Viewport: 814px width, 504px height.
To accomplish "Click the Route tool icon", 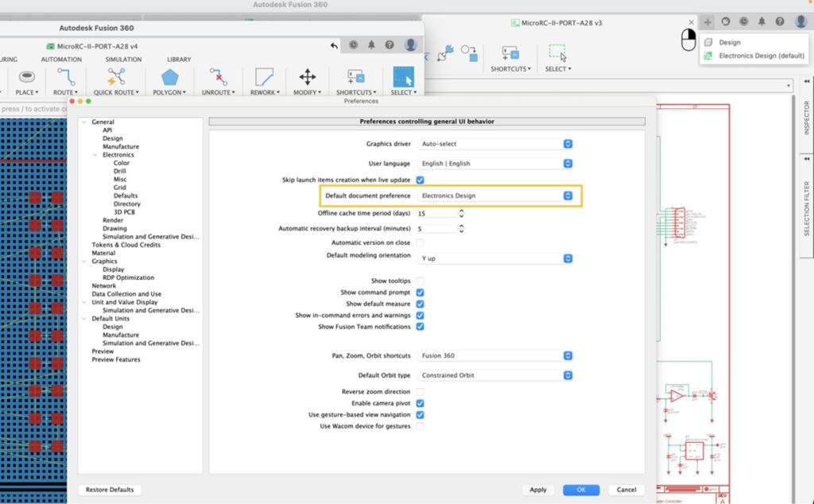I will (65, 77).
